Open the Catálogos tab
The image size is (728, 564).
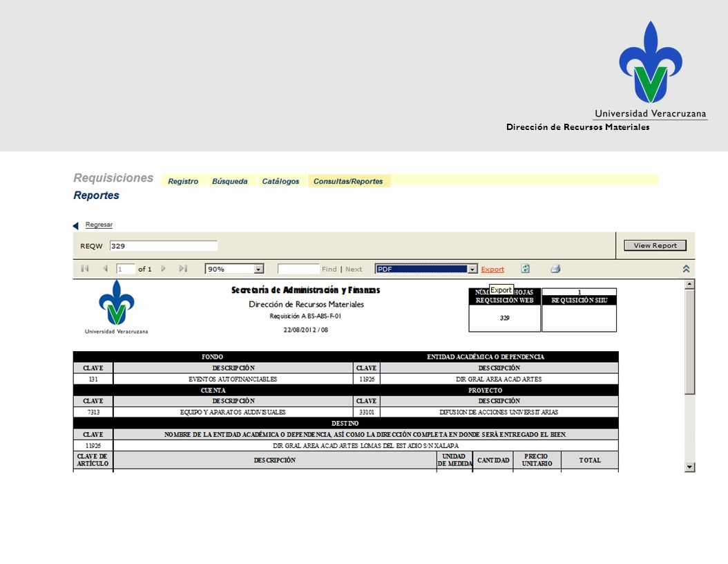(x=280, y=181)
